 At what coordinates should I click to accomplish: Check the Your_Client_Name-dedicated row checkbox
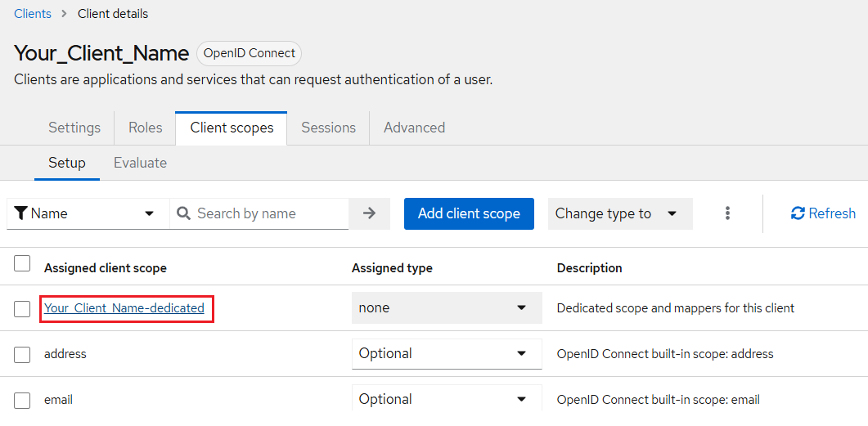[23, 308]
